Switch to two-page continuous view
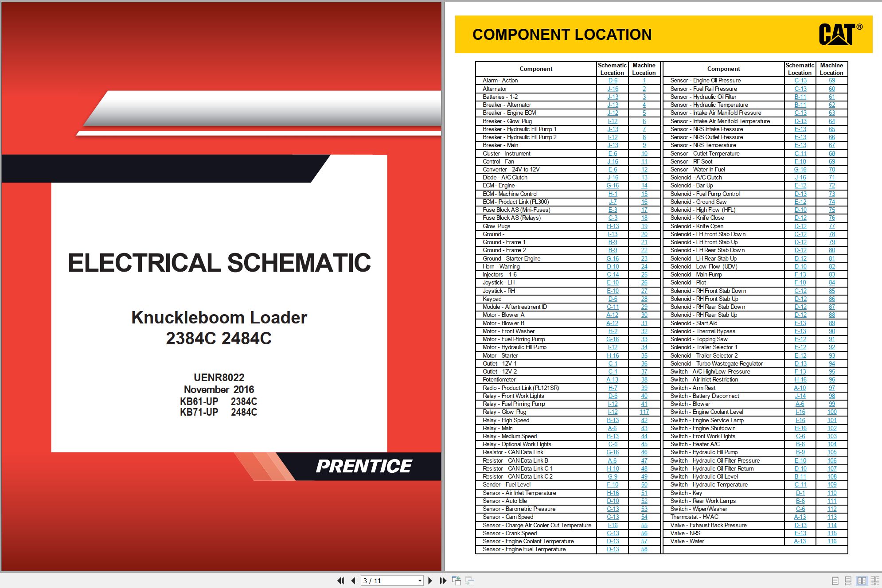This screenshot has width=882, height=588. (x=875, y=580)
